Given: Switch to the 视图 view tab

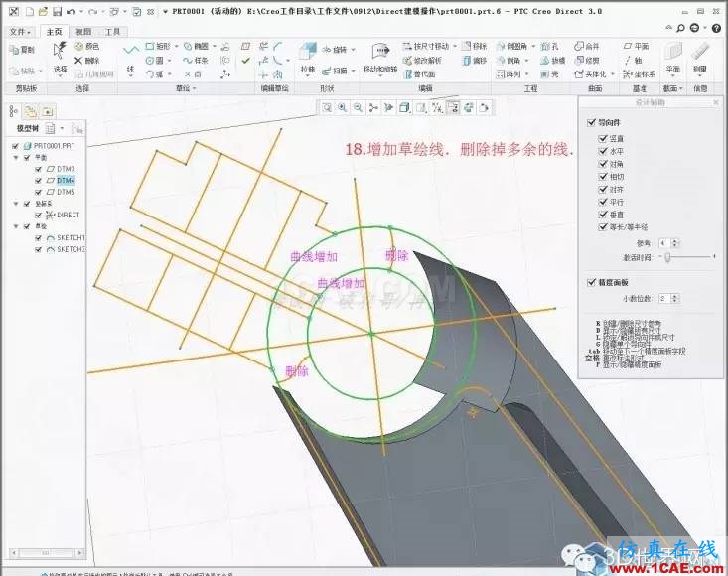Looking at the screenshot, I should (83, 32).
